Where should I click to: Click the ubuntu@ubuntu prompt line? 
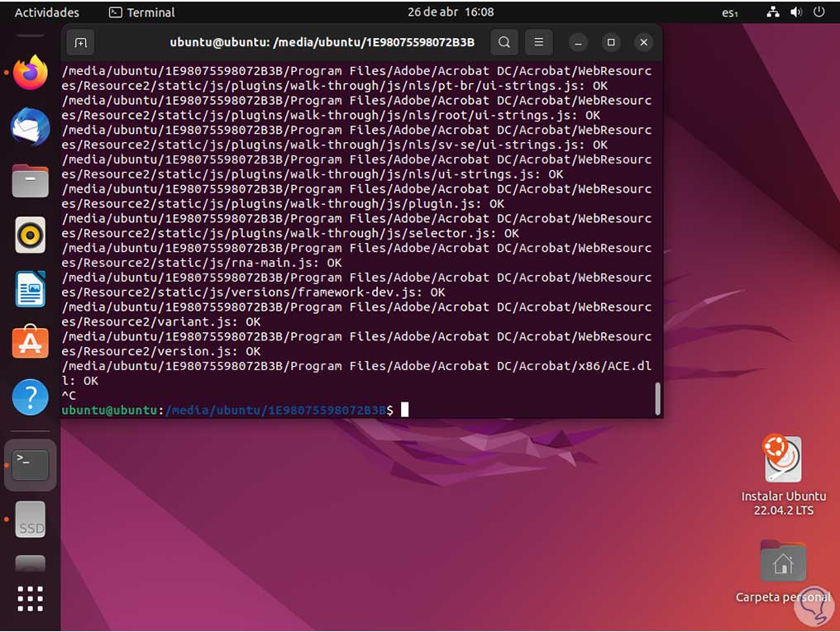pyautogui.click(x=227, y=410)
